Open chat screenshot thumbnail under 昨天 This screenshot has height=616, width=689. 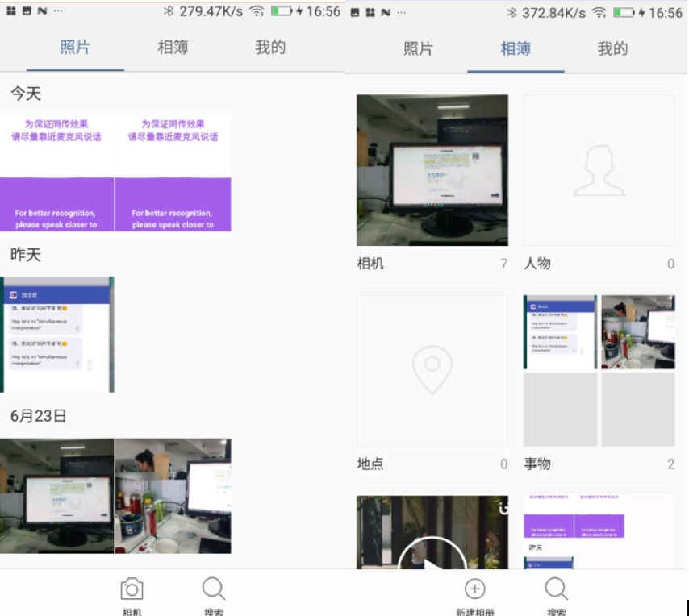(x=56, y=335)
